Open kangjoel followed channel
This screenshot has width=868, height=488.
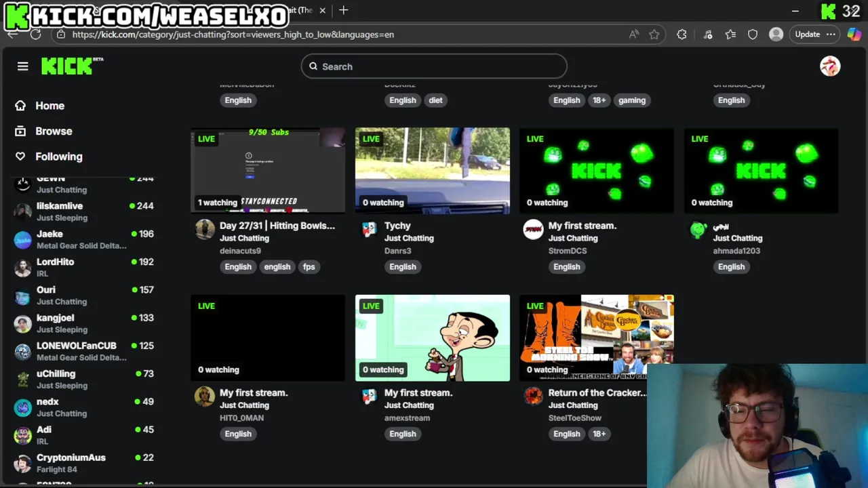click(85, 323)
